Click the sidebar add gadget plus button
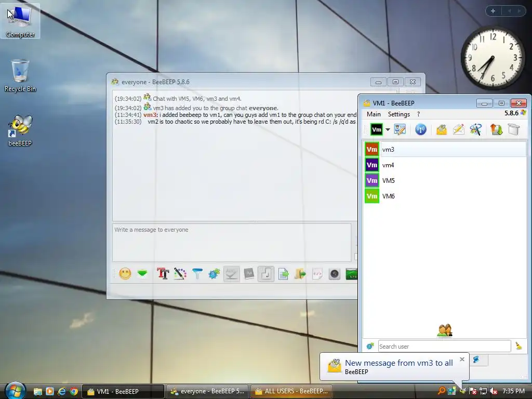 (493, 11)
